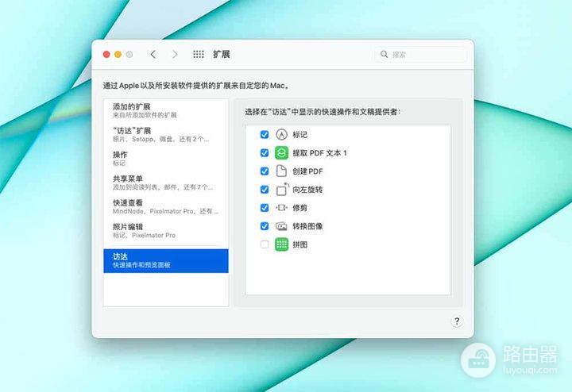Close the window with red button
The width and height of the screenshot is (572, 392).
tap(106, 54)
